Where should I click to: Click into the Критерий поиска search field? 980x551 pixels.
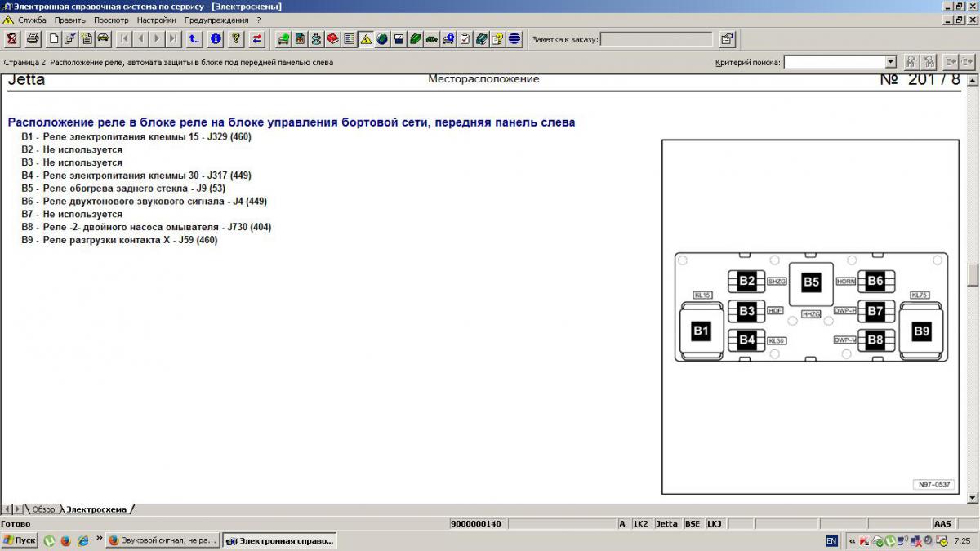(x=835, y=62)
